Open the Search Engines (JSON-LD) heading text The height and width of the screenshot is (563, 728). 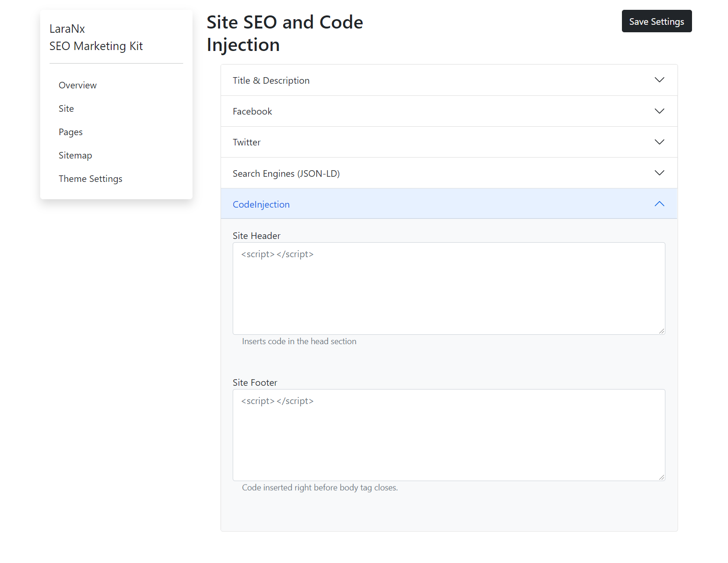(x=286, y=173)
